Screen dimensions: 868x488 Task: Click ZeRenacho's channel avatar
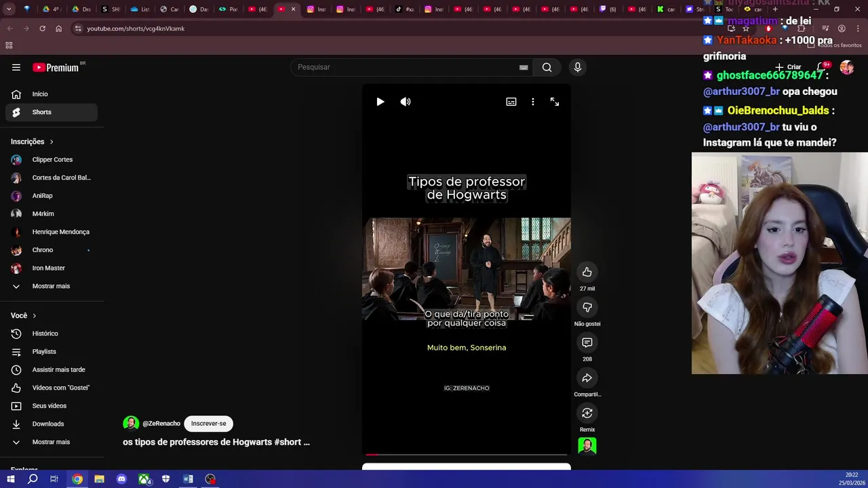coord(131,424)
